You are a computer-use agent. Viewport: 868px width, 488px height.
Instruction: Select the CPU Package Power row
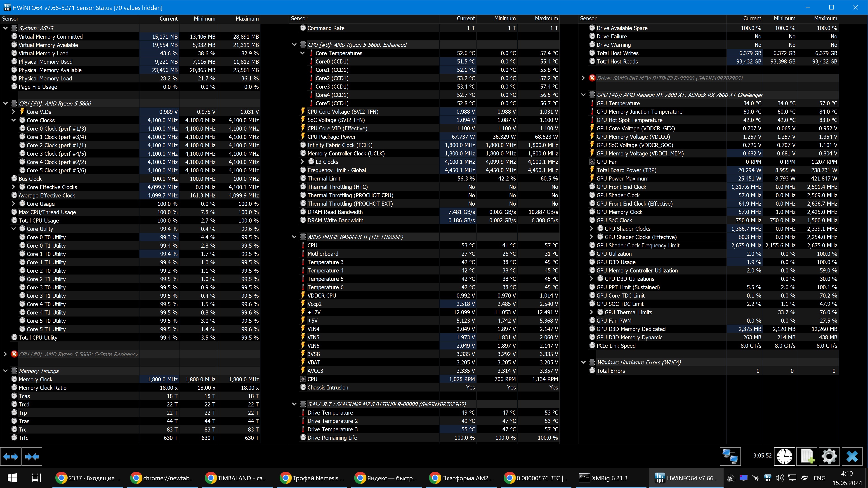pos(331,137)
